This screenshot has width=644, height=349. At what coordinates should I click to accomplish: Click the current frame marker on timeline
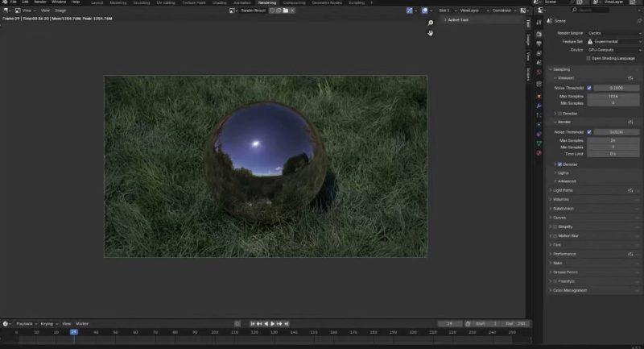pos(74,332)
